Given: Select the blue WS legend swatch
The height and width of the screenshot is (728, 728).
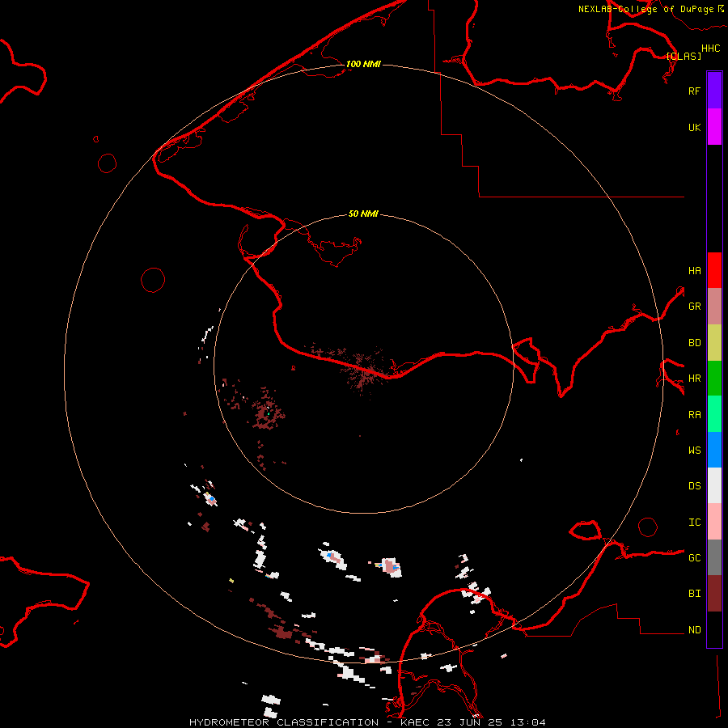Looking at the screenshot, I should (x=714, y=450).
